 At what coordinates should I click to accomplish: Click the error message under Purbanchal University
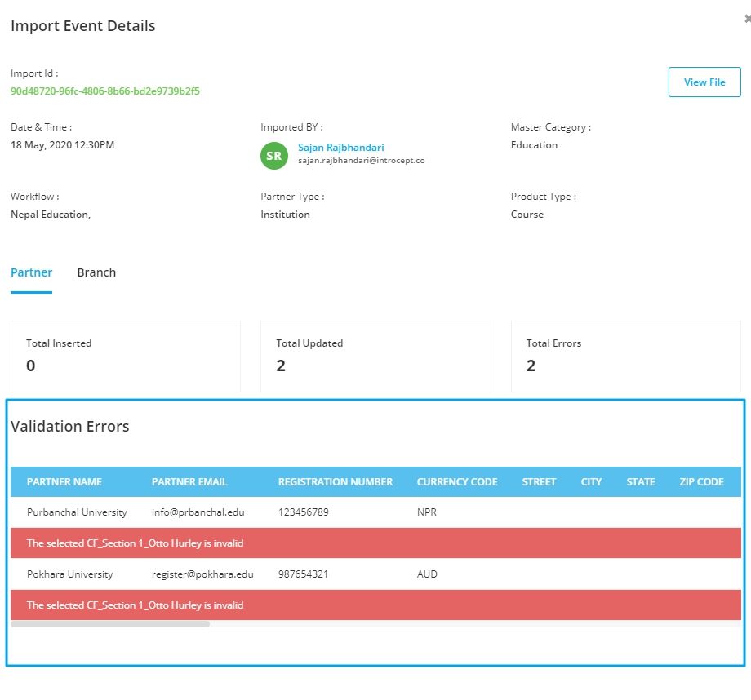click(x=375, y=543)
